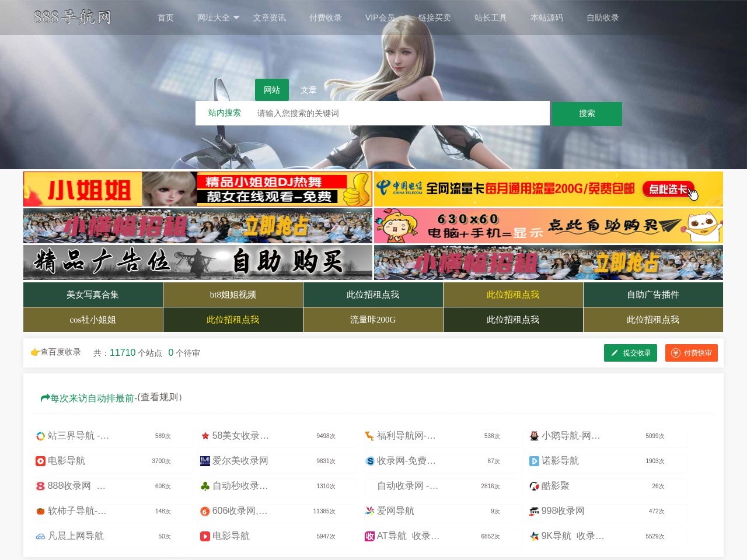This screenshot has height=560, width=747.
Task: Click the 查百度收录 thumbs-up link
Action: pyautogui.click(x=55, y=352)
